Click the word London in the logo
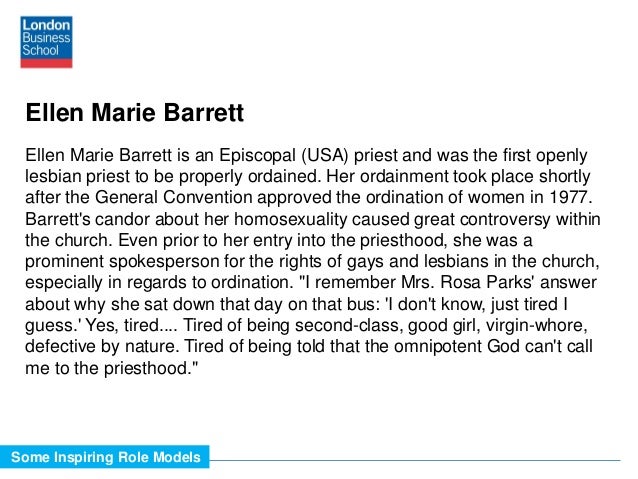The image size is (638, 479). pos(46,25)
